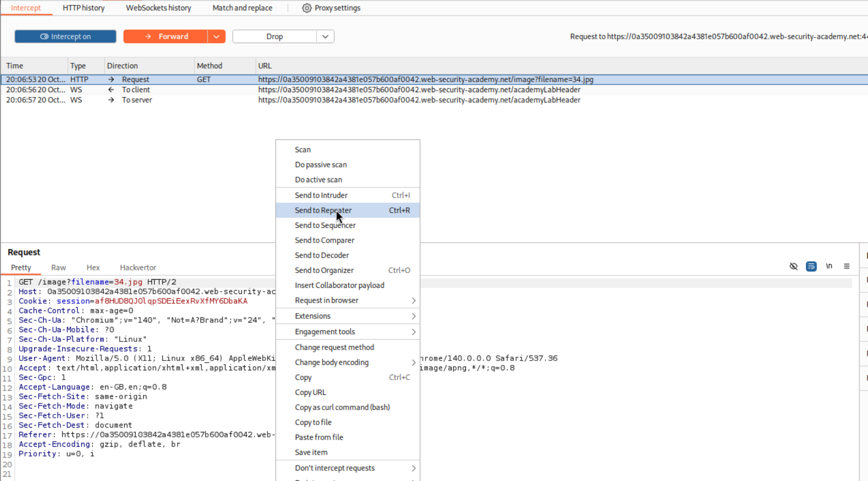Toggle non-printable characters (\n) display
868x481 pixels.
point(829,266)
